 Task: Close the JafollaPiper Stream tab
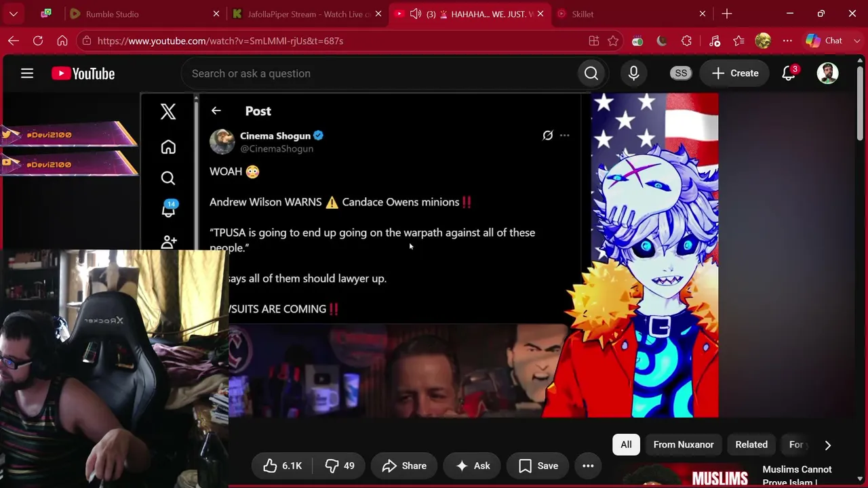pos(378,14)
